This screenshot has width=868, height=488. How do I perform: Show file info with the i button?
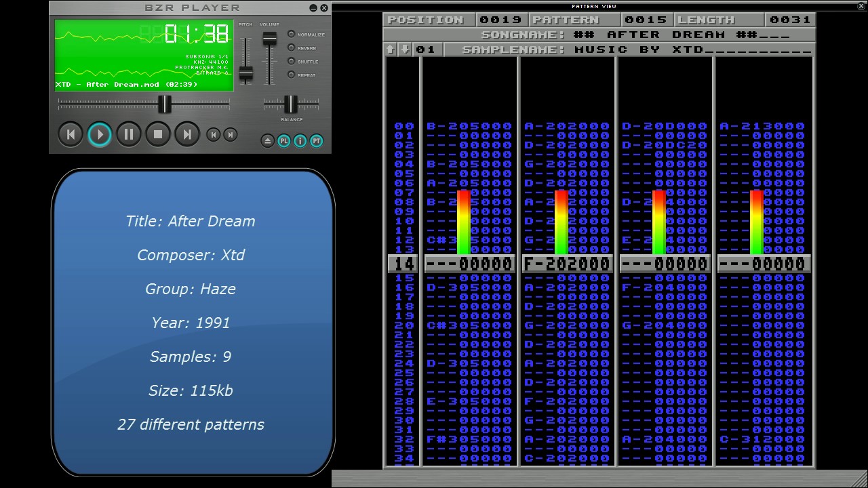pyautogui.click(x=300, y=140)
